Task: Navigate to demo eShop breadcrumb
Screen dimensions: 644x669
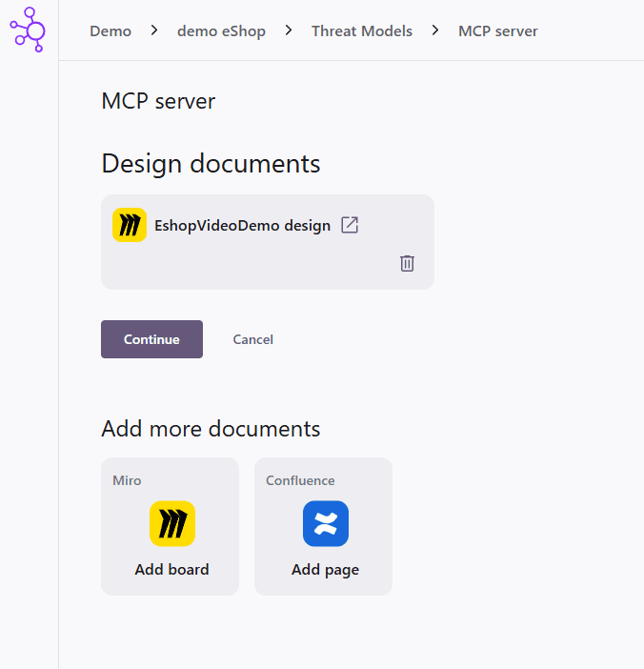Action: point(221,31)
